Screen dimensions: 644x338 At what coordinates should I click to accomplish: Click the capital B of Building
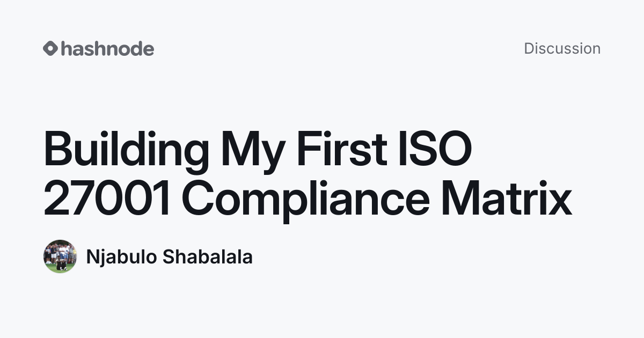[58, 150]
